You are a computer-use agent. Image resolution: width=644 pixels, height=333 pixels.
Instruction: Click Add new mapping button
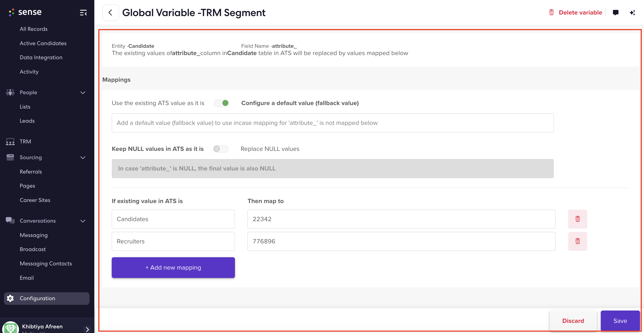173,267
